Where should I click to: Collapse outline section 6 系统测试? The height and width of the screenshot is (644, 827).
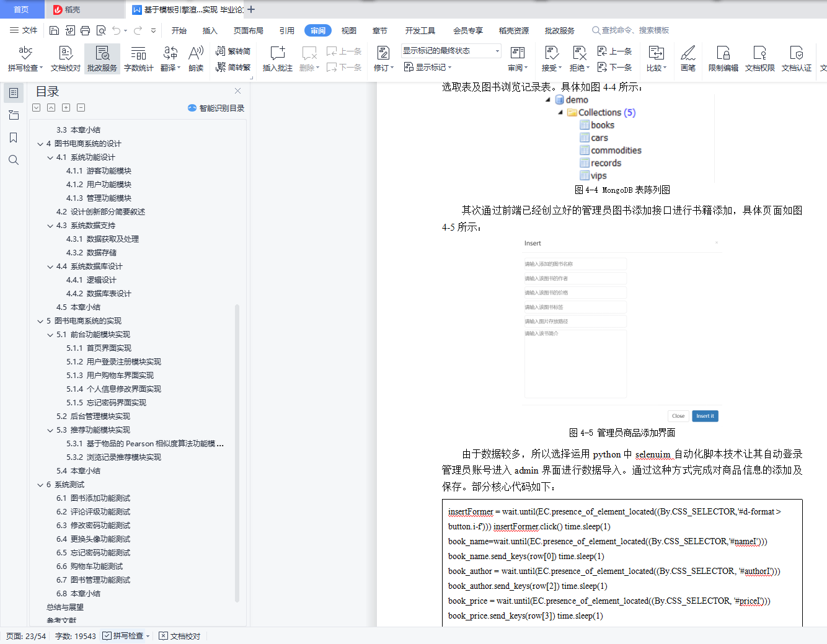[x=40, y=485]
